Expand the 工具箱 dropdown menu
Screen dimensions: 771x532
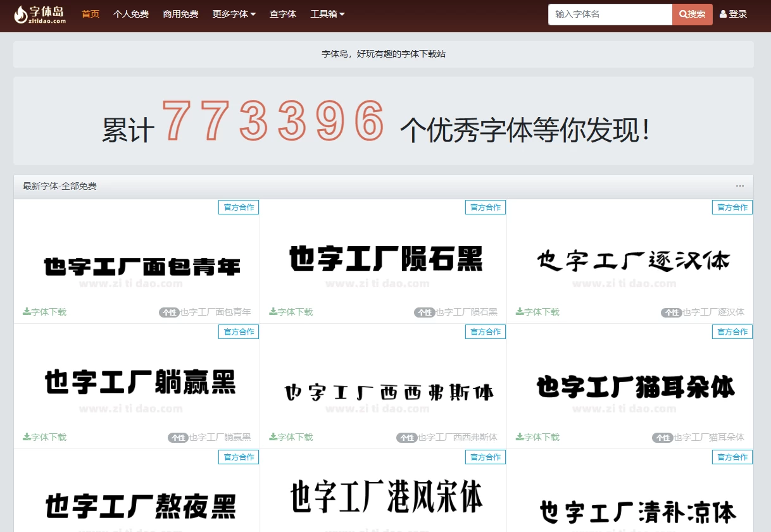(x=328, y=14)
